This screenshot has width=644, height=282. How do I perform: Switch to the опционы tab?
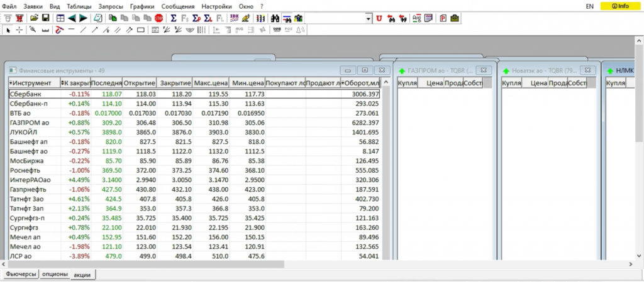[x=55, y=274]
